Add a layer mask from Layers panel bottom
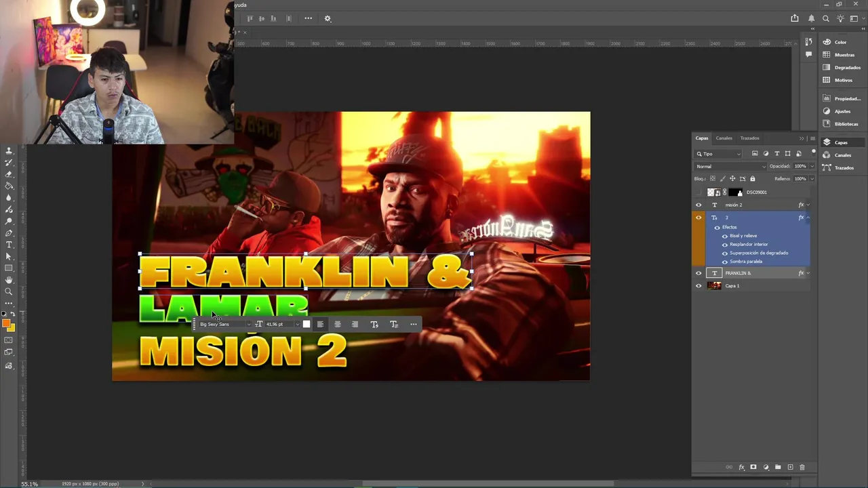The image size is (868, 488). pos(753,467)
